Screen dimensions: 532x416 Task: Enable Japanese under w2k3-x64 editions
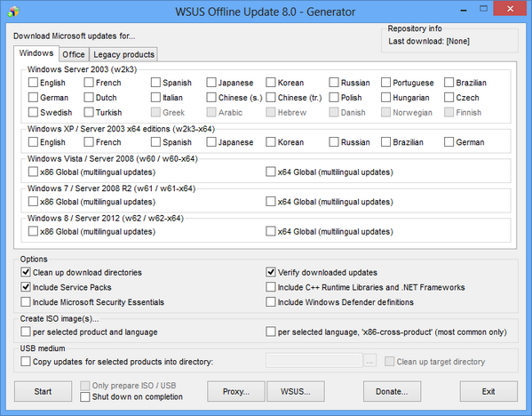click(211, 142)
